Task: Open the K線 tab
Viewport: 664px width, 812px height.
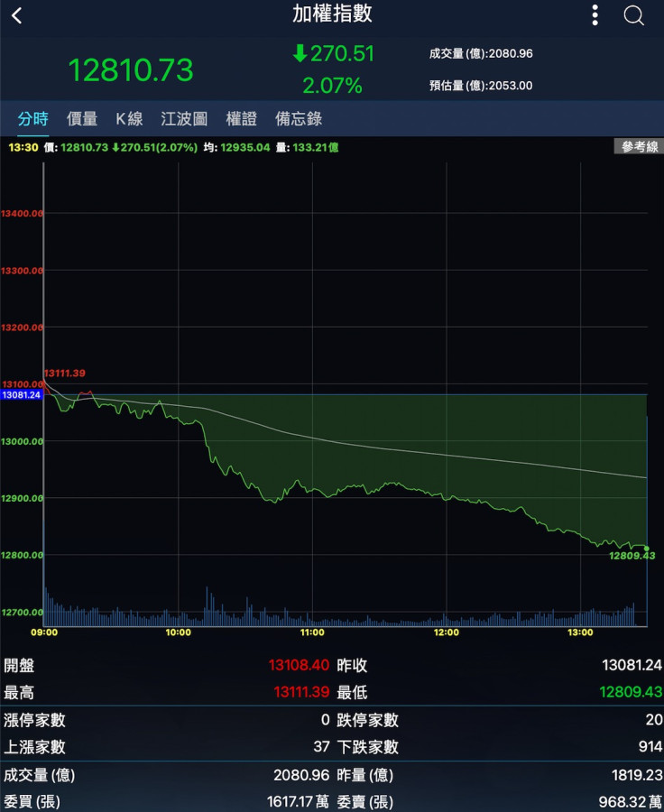Action: pyautogui.click(x=129, y=118)
